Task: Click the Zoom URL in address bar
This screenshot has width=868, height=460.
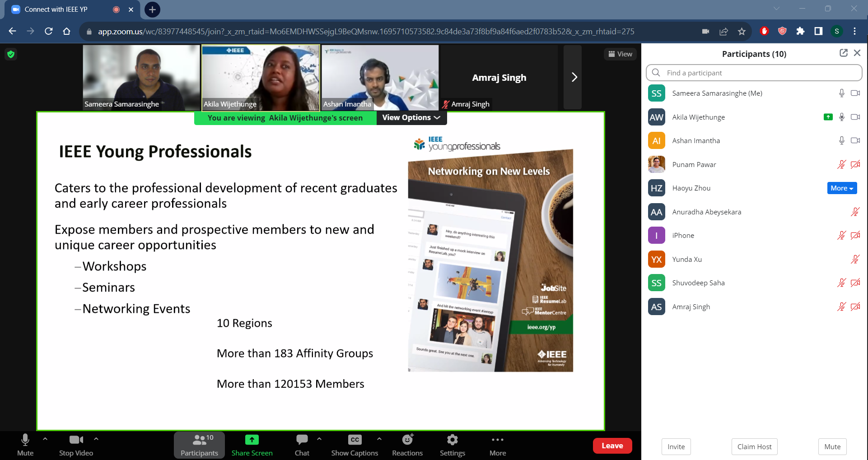Action: coord(366,32)
